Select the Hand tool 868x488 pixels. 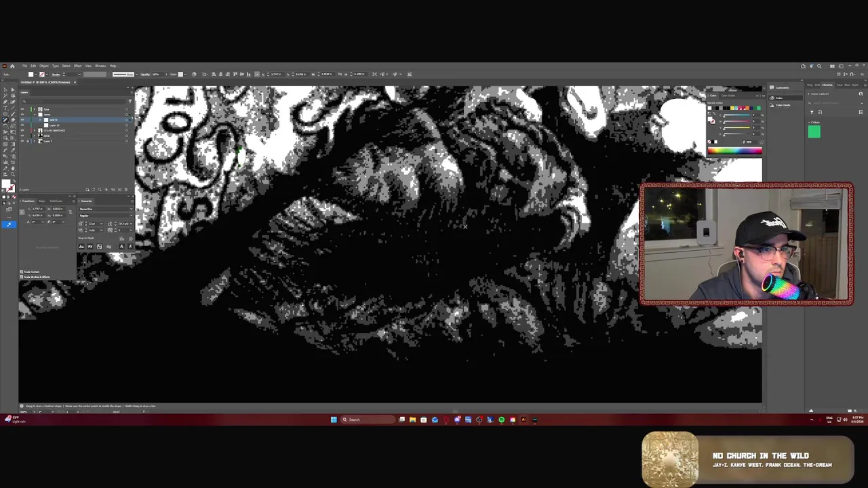point(13,168)
